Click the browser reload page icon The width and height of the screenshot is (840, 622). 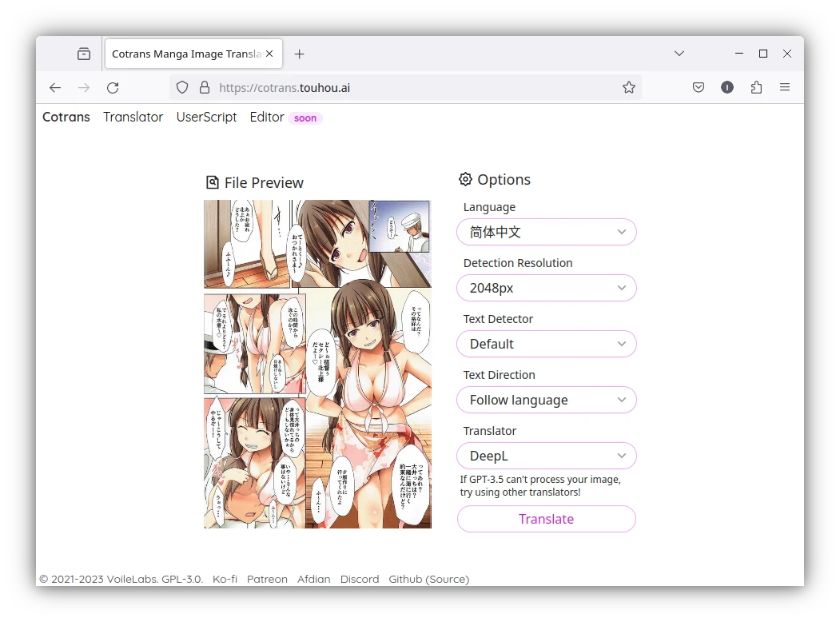point(113,88)
